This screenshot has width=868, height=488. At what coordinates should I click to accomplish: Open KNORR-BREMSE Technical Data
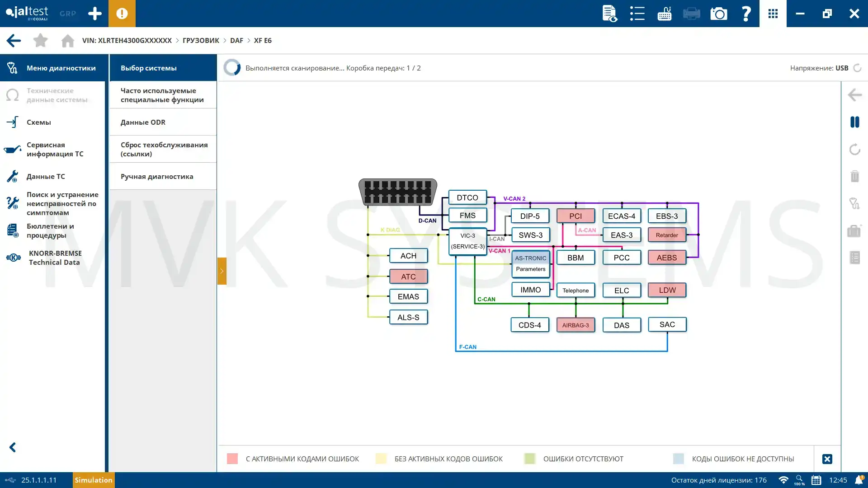(x=52, y=258)
